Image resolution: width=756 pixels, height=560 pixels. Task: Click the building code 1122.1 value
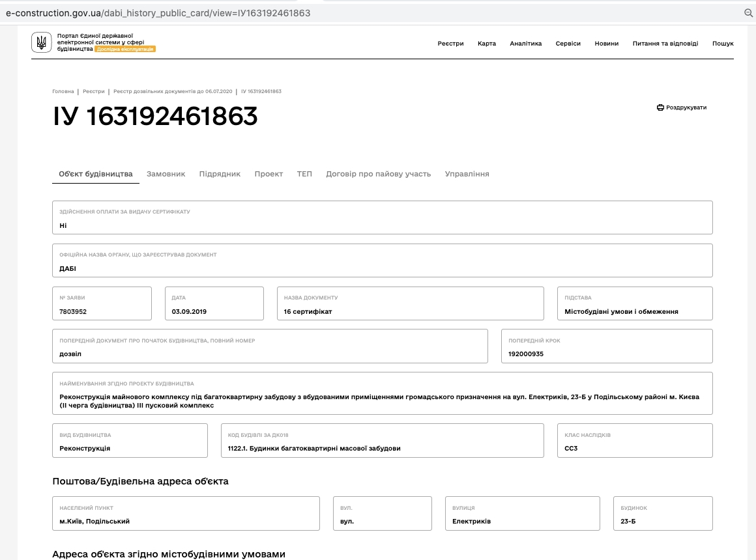click(314, 448)
